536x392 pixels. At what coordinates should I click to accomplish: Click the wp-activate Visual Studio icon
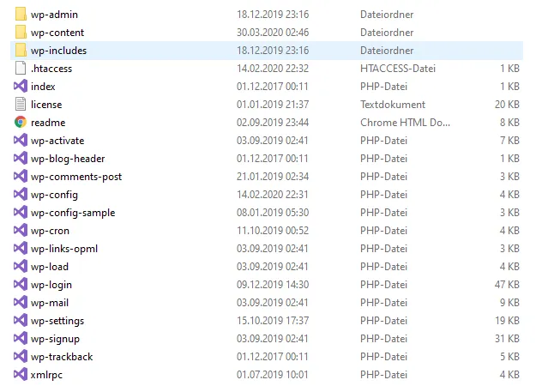[x=21, y=140]
